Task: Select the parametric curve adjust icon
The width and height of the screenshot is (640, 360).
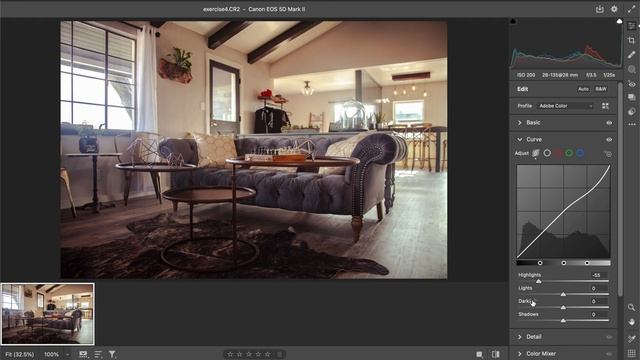Action: [x=535, y=153]
